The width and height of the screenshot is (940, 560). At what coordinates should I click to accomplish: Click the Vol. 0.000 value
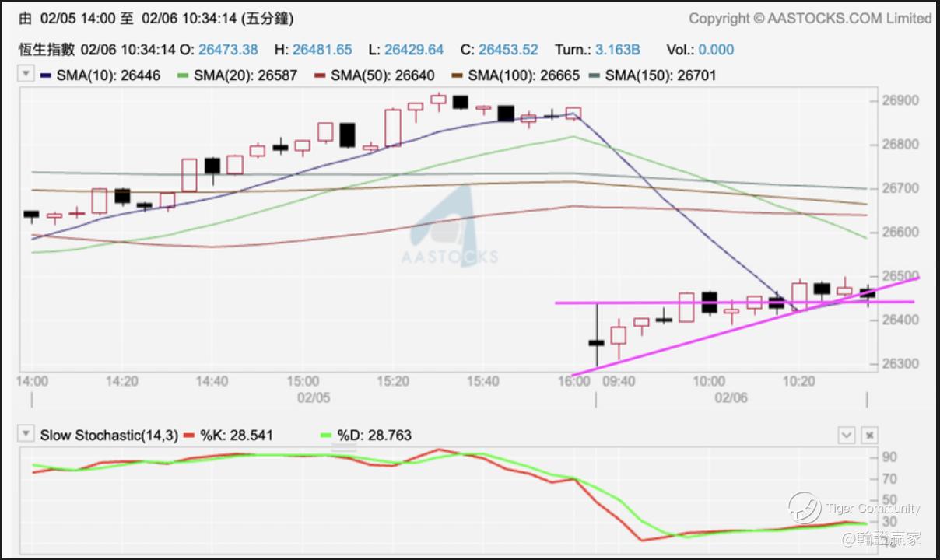[x=716, y=50]
